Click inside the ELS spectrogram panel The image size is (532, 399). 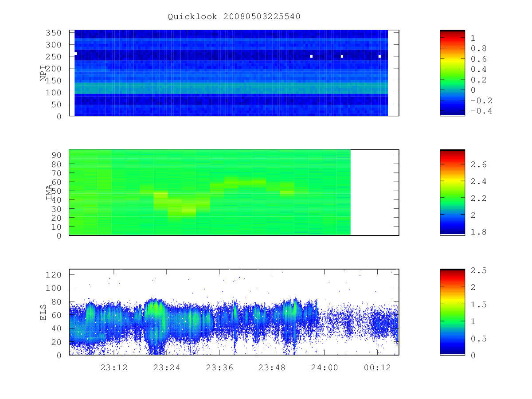pyautogui.click(x=234, y=312)
